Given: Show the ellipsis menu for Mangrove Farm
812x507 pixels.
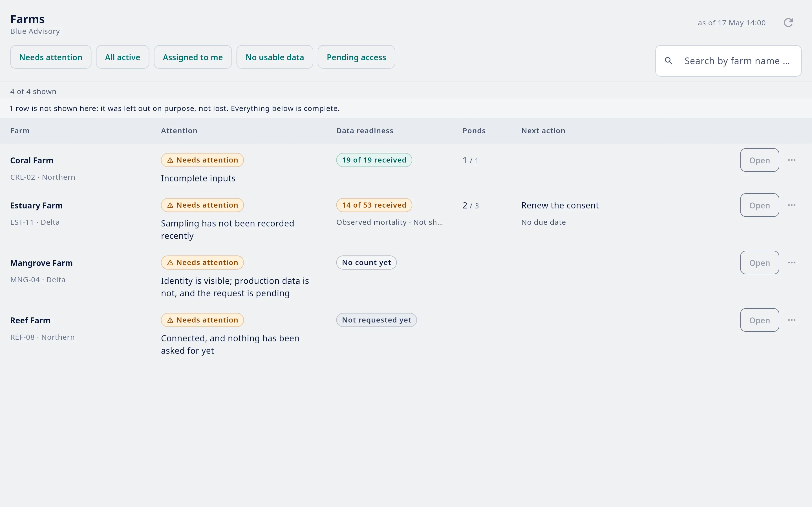Looking at the screenshot, I should (791, 263).
